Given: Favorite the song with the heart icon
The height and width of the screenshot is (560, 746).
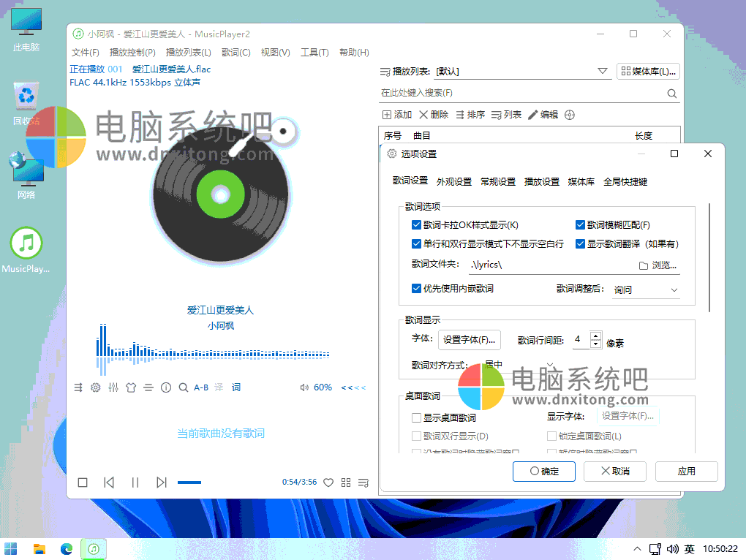Looking at the screenshot, I should pyautogui.click(x=328, y=483).
